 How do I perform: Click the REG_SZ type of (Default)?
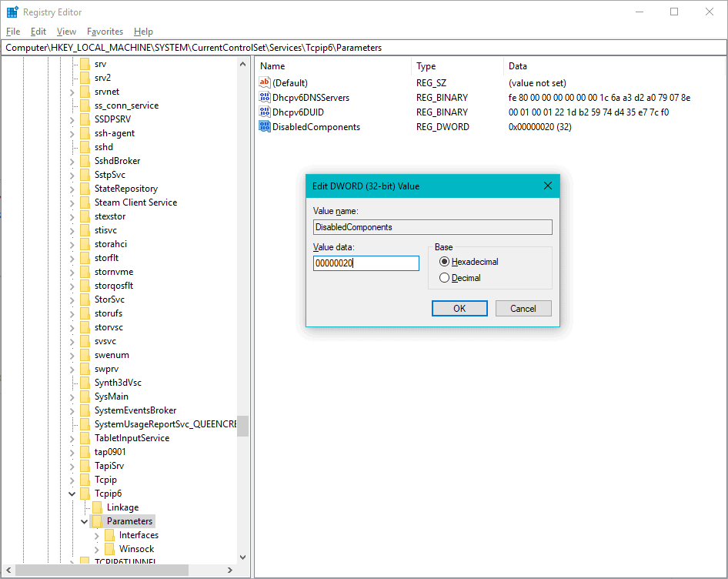coord(431,82)
